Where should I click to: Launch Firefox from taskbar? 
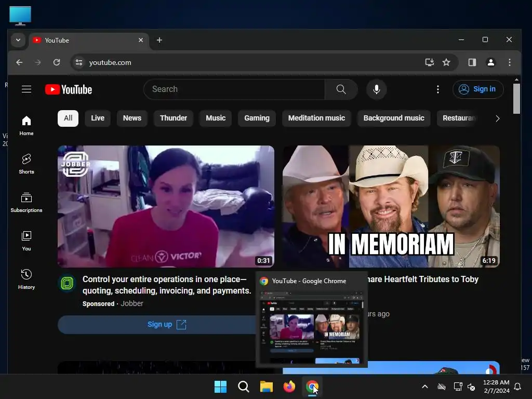click(x=289, y=387)
